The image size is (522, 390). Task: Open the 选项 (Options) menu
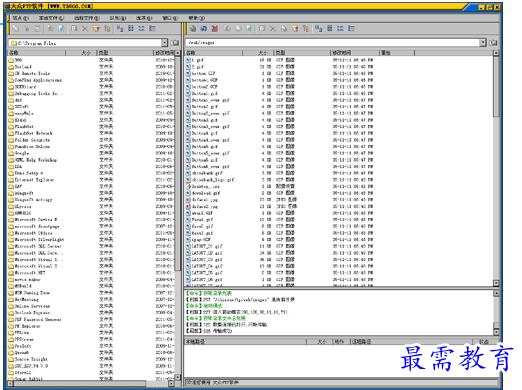coord(144,18)
